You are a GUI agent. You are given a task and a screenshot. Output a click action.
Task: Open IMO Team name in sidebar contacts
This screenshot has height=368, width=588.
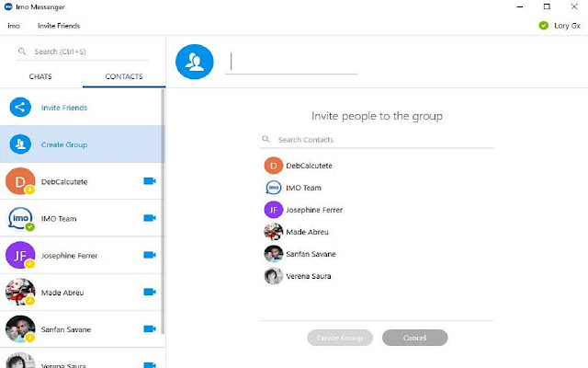tap(59, 218)
